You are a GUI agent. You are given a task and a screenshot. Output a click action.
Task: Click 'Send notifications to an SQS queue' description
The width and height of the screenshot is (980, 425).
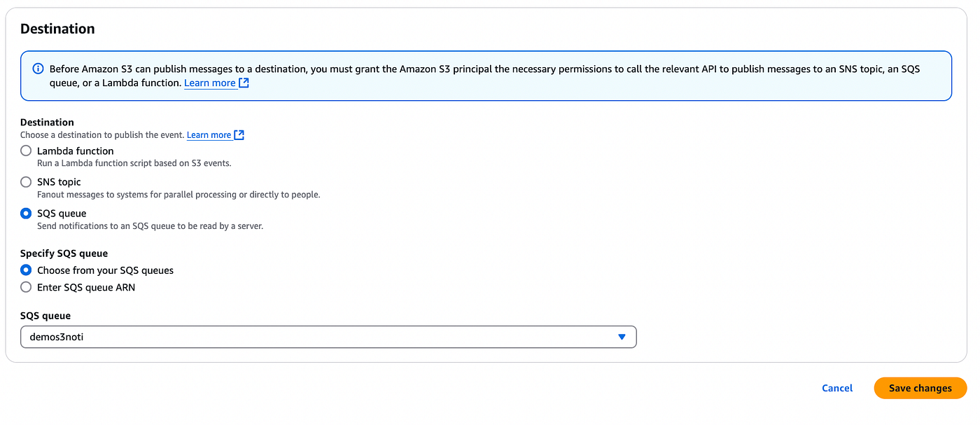pos(150,226)
